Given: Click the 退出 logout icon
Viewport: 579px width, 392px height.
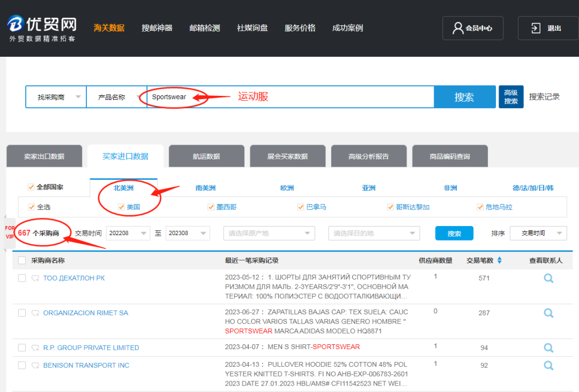Looking at the screenshot, I should coord(536,28).
